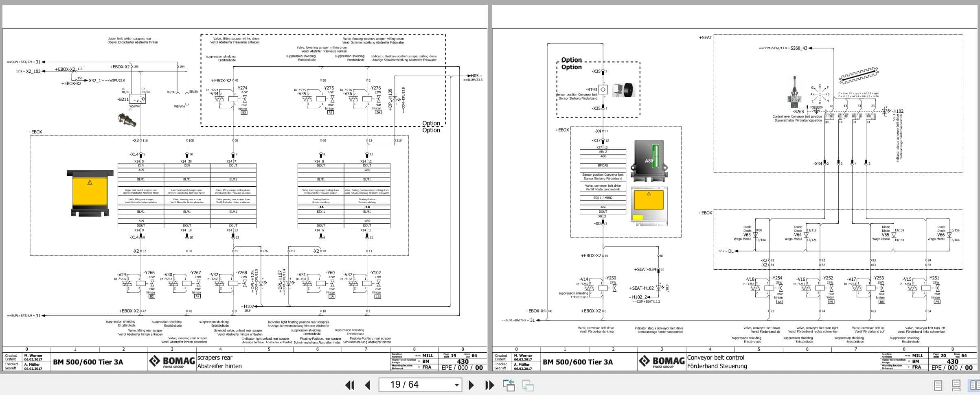Viewport: 980px width, 395px height.
Task: Click the previous view navigation icon
Action: (x=509, y=384)
